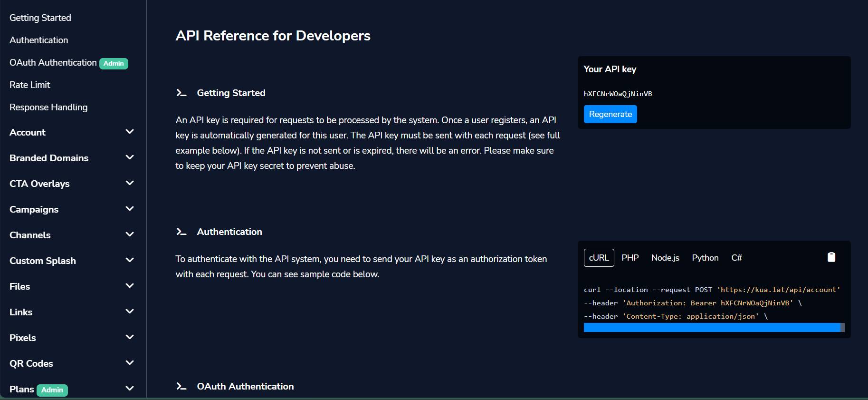Screen dimensions: 868x400
Task: Expand the Campaigns section
Action: 129,209
